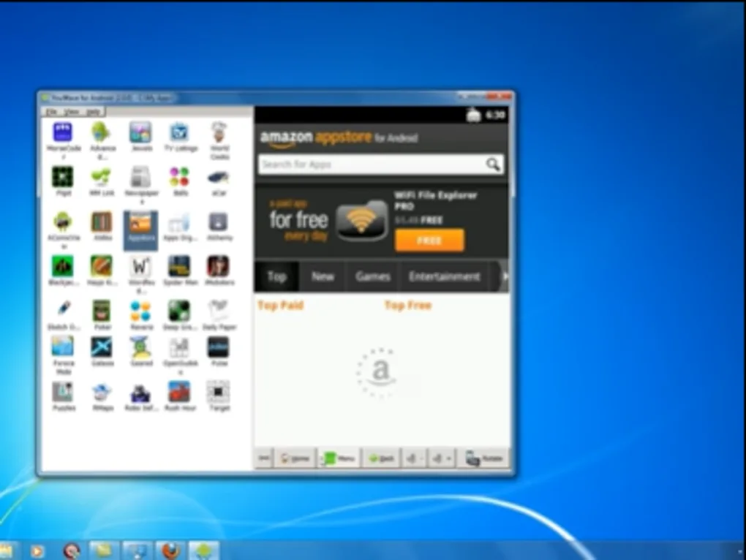Raise the emulator volume
The image size is (746, 560).
pyautogui.click(x=441, y=458)
